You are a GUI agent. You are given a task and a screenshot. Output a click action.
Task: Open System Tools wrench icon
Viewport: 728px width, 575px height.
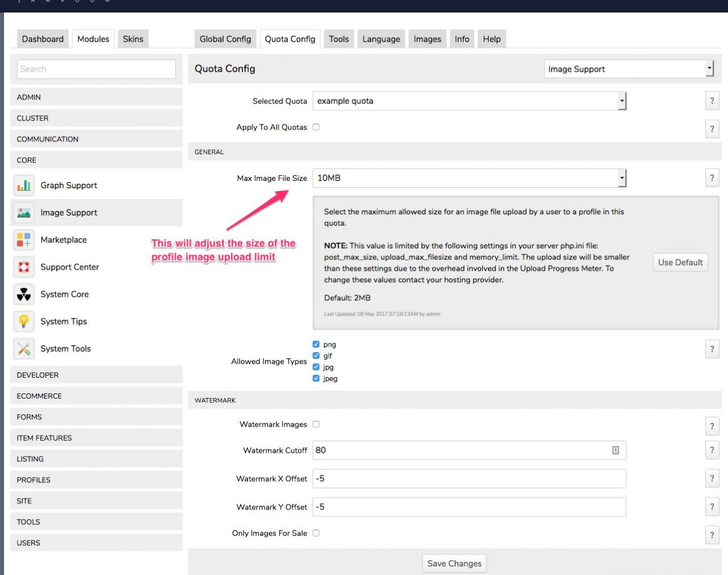[x=24, y=349]
